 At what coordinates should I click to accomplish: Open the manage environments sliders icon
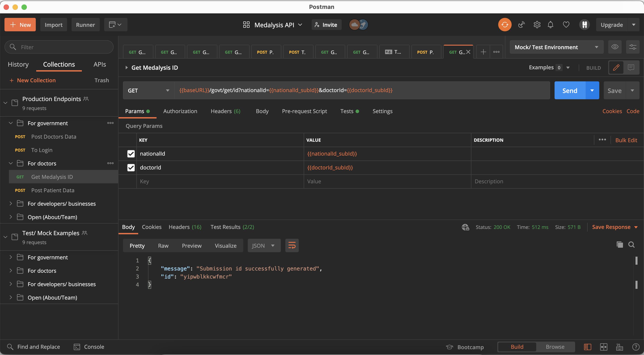(633, 47)
